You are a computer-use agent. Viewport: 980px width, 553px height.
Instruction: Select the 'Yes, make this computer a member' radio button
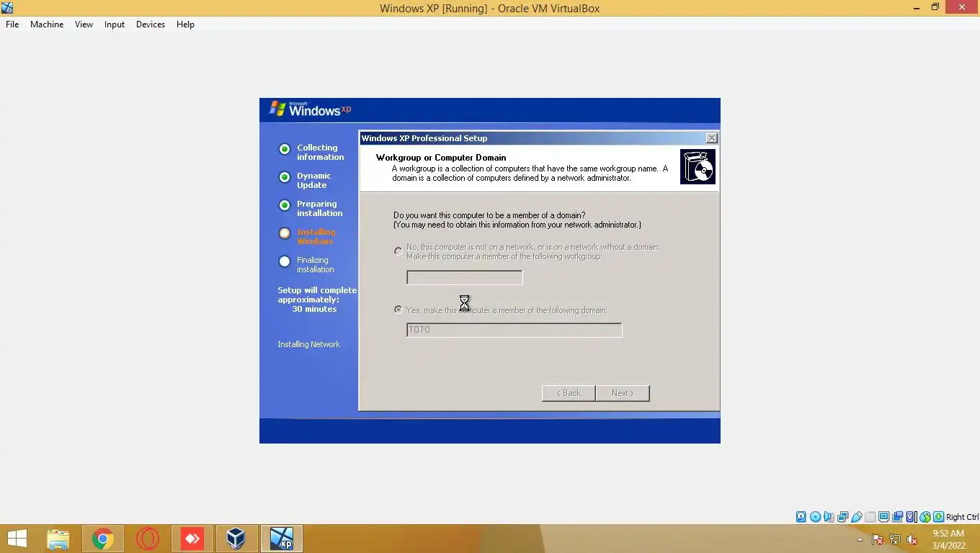(x=398, y=310)
